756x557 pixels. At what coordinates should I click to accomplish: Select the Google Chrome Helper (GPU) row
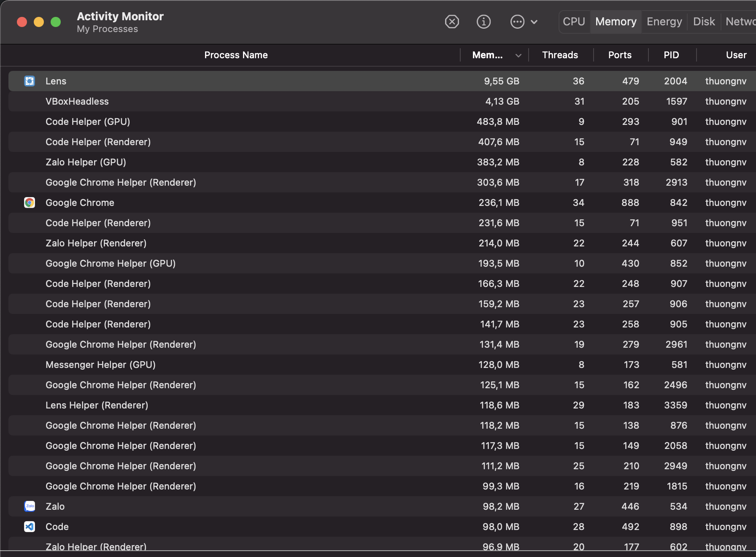tap(382, 263)
